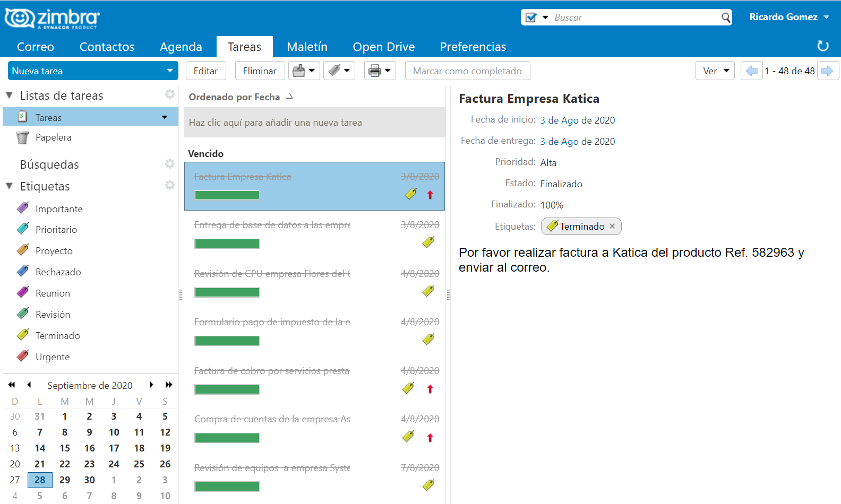The height and width of the screenshot is (504, 841).
Task: Switch to the Agenda tab
Action: point(181,47)
